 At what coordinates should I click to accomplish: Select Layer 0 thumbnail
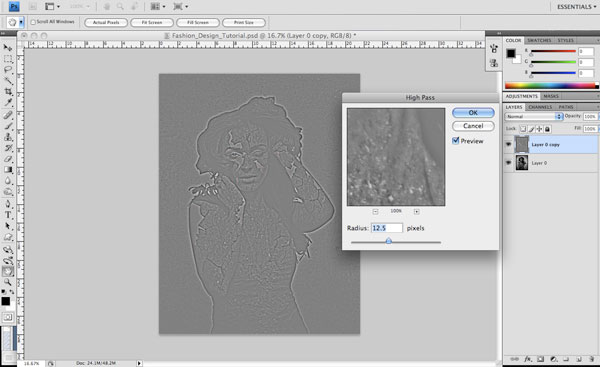[x=522, y=163]
